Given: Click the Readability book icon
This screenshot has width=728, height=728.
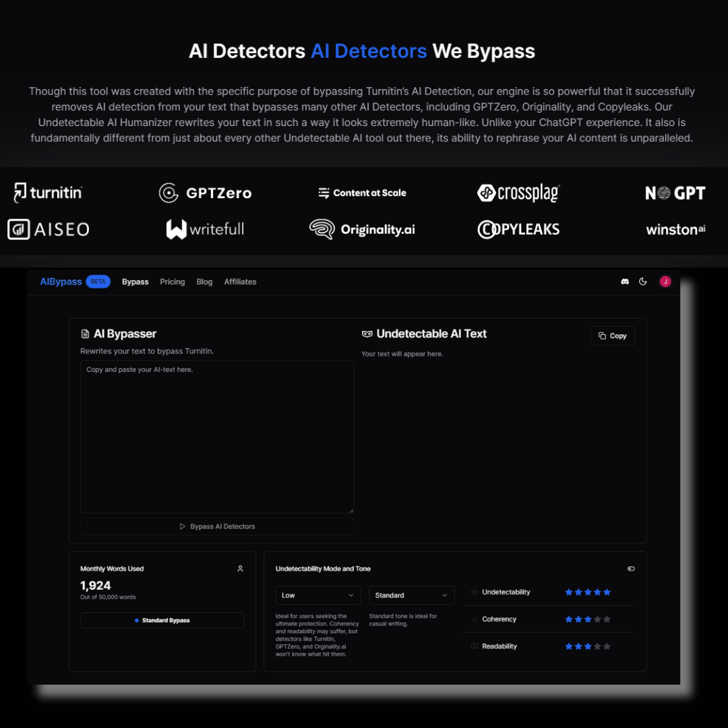Looking at the screenshot, I should [x=475, y=646].
